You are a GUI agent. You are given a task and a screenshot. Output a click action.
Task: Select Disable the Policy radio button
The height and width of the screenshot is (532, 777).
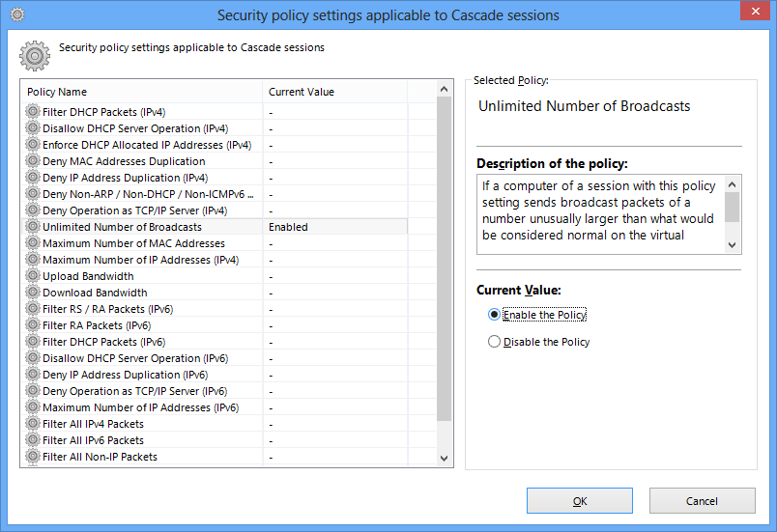pyautogui.click(x=494, y=342)
